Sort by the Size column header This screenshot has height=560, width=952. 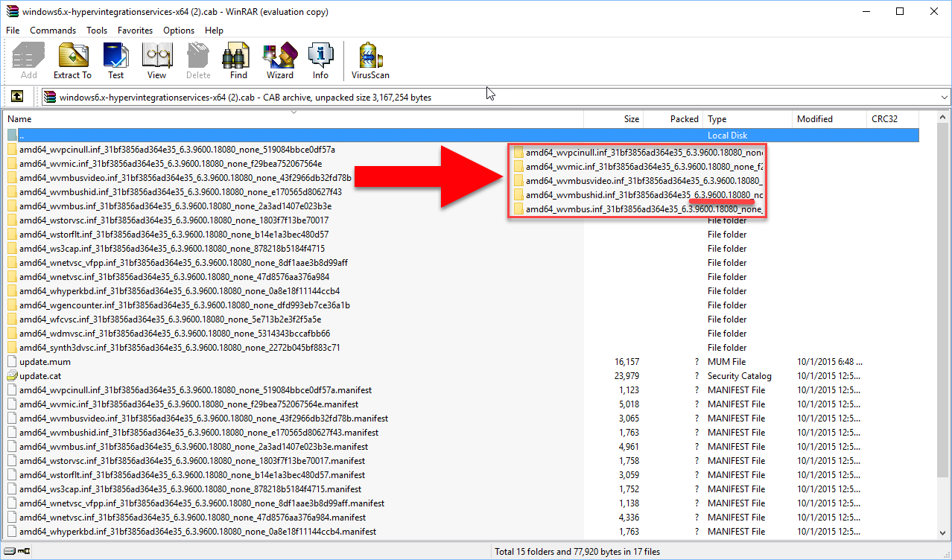pyautogui.click(x=613, y=119)
